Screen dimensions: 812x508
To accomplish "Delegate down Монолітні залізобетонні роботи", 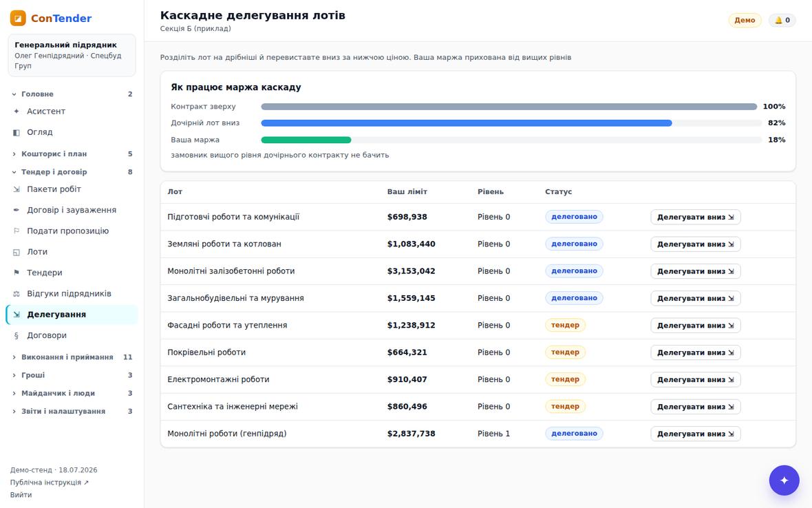I will point(696,271).
